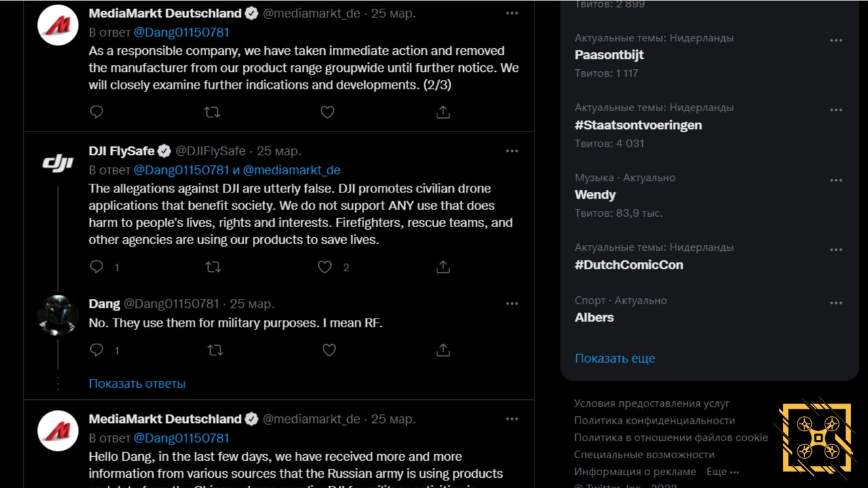868x488 pixels.
Task: Reply to DJI FlySafe's tweet
Action: tap(97, 267)
